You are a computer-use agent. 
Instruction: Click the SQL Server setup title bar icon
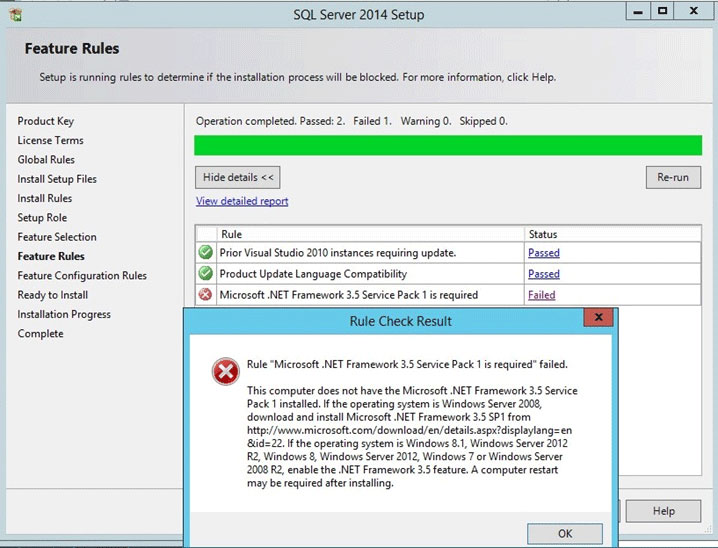[x=16, y=15]
